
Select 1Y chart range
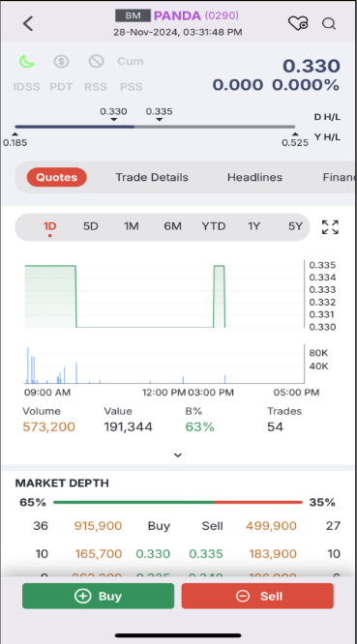coord(253,226)
